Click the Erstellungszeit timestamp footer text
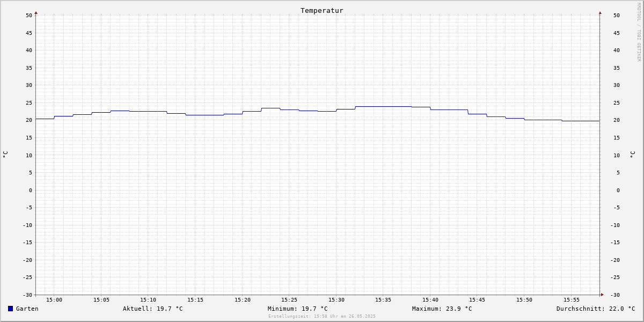The width and height of the screenshot is (644, 322). tap(322, 316)
